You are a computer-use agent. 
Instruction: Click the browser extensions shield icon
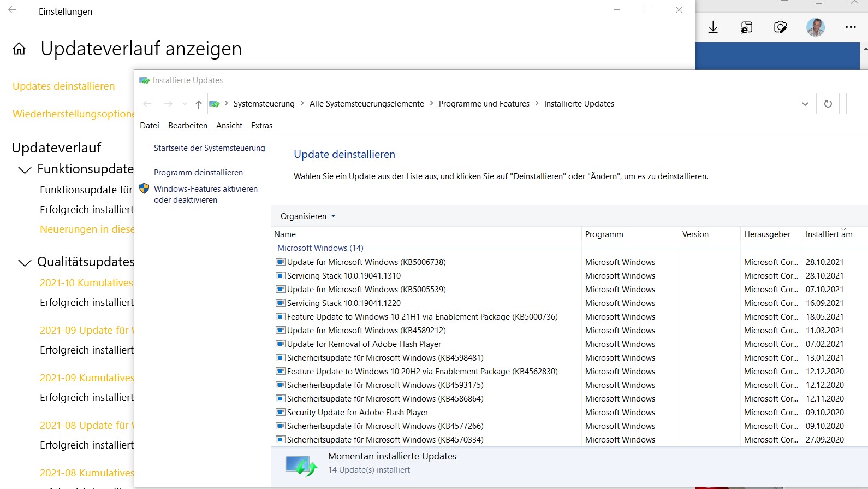pos(781,27)
